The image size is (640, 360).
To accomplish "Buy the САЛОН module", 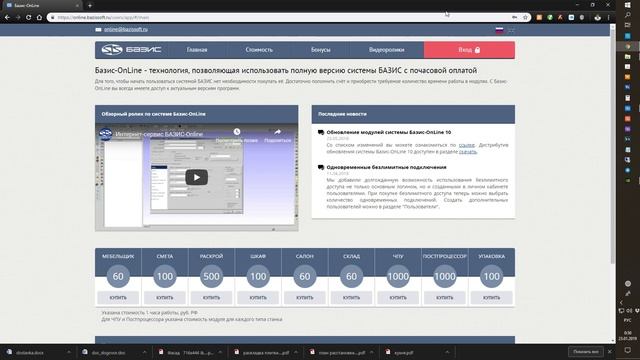I will point(304,298).
